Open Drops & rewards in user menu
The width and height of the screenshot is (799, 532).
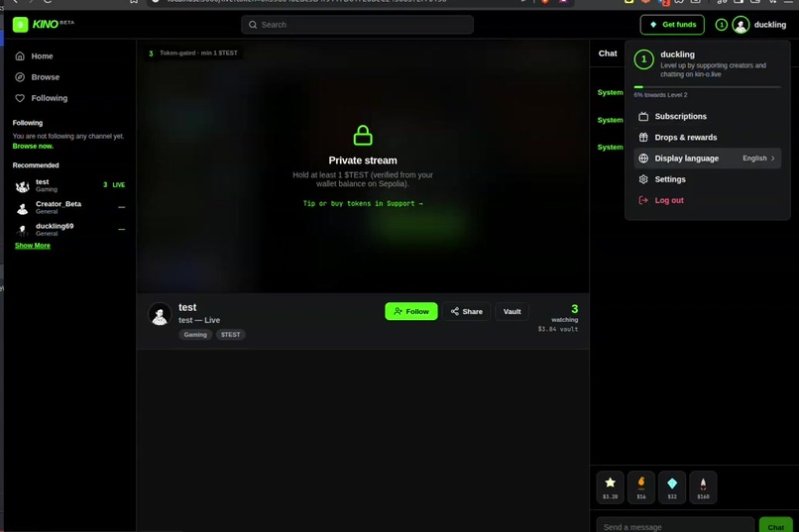[707, 137]
